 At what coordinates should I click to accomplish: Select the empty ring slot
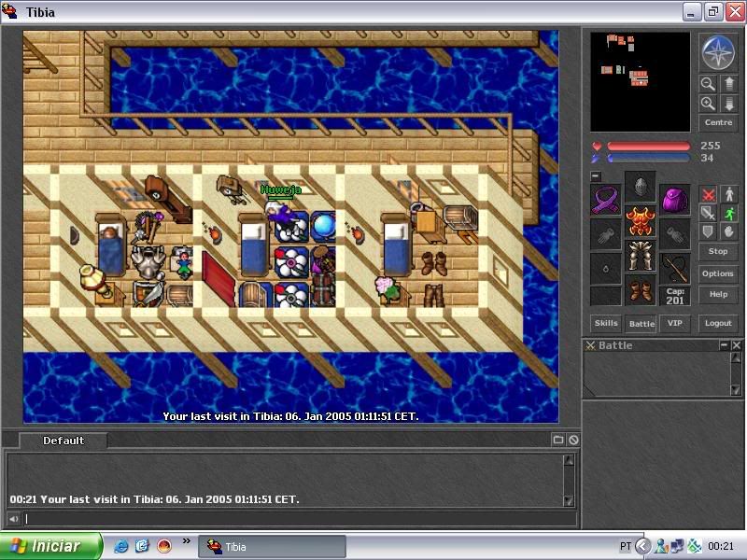point(605,269)
